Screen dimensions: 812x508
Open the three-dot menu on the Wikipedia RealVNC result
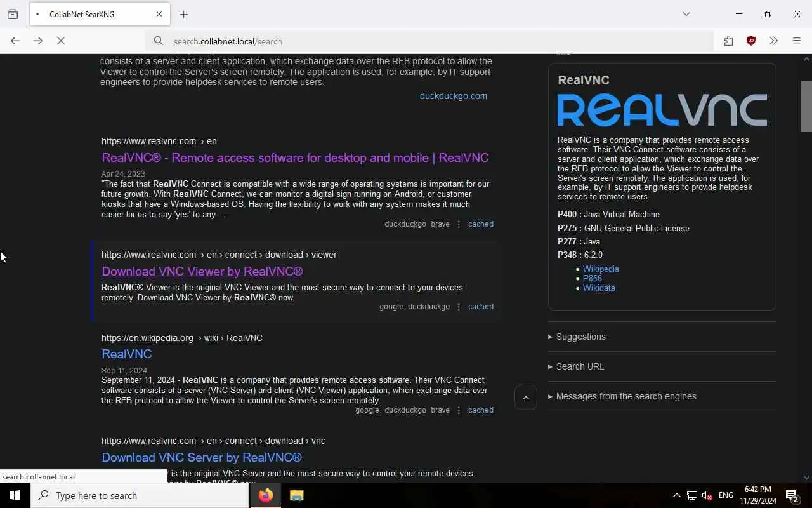click(x=459, y=410)
